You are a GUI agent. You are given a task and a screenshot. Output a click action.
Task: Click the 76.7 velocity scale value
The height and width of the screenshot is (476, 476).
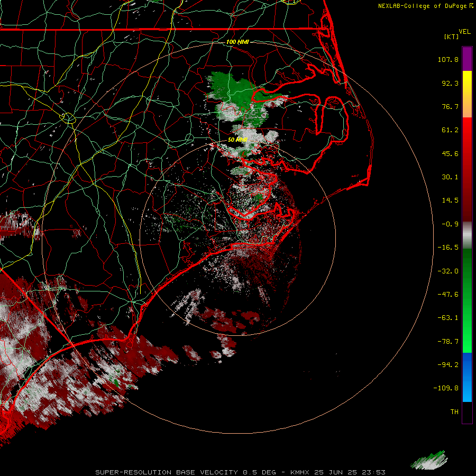(450, 106)
